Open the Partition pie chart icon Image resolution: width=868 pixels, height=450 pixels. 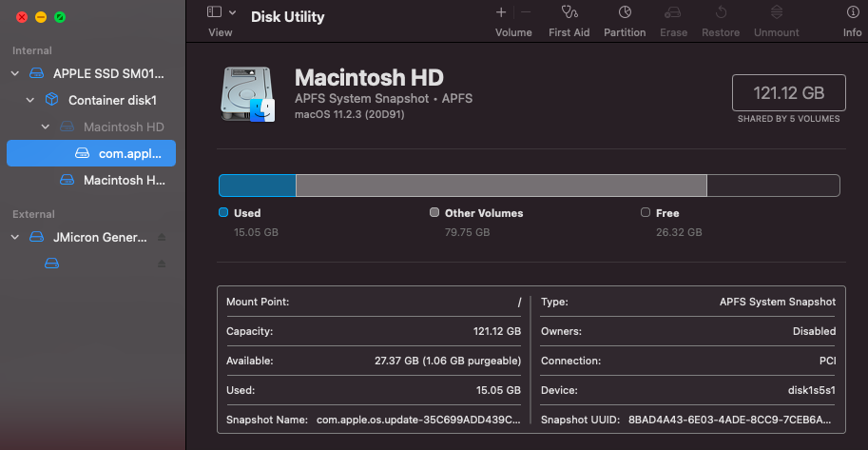[x=625, y=12]
